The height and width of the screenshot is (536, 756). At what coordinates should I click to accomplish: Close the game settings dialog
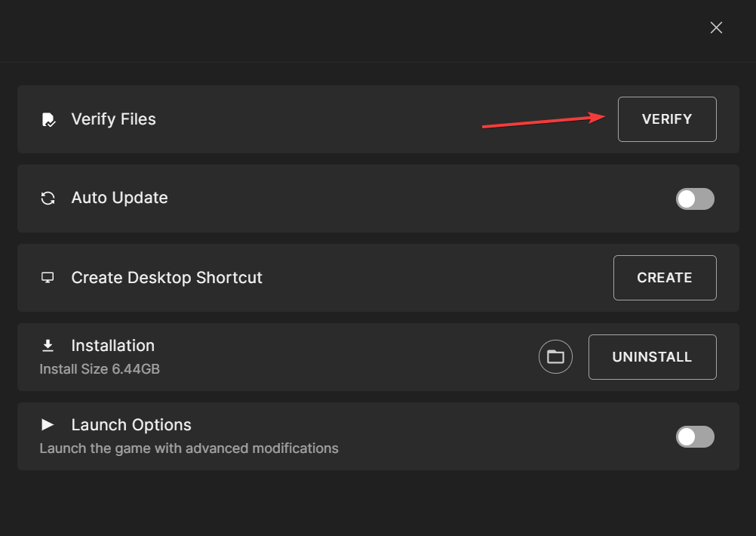[715, 27]
